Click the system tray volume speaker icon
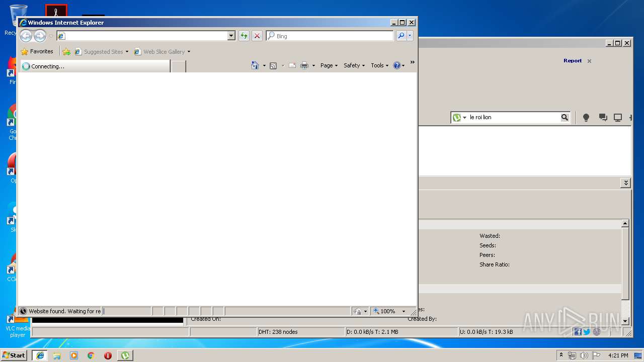This screenshot has width=644, height=362. (584, 355)
